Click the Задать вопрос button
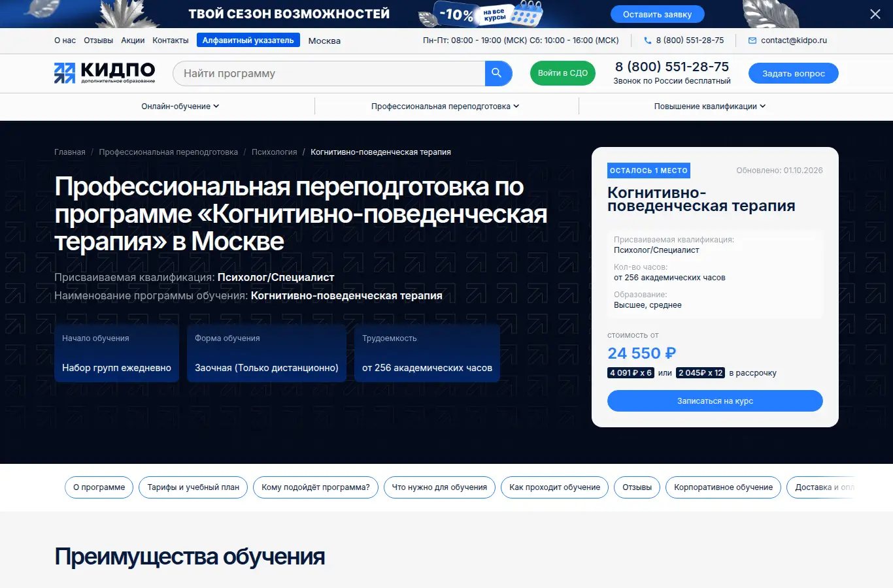This screenshot has height=588, width=893. [x=794, y=73]
